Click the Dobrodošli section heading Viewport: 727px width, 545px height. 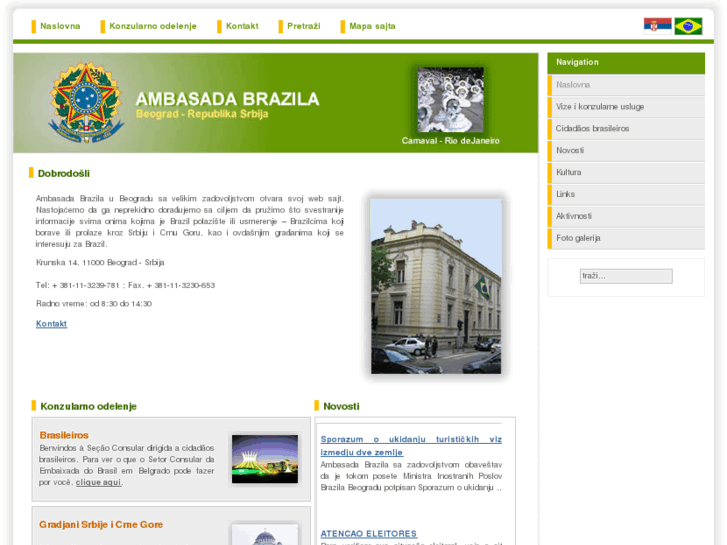click(64, 173)
